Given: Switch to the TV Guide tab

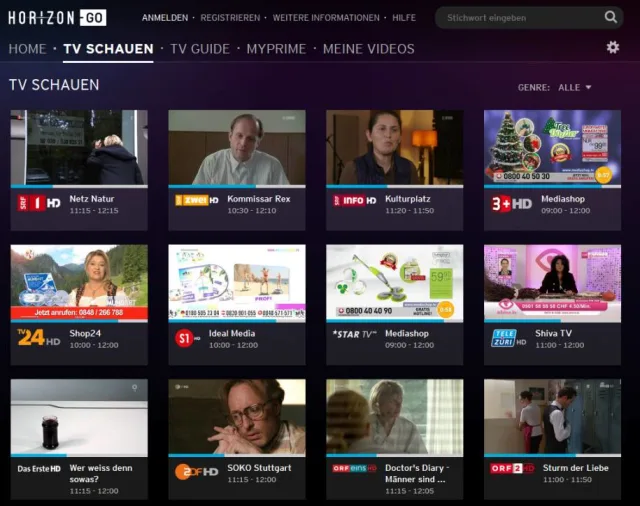Looking at the screenshot, I should coord(199,49).
